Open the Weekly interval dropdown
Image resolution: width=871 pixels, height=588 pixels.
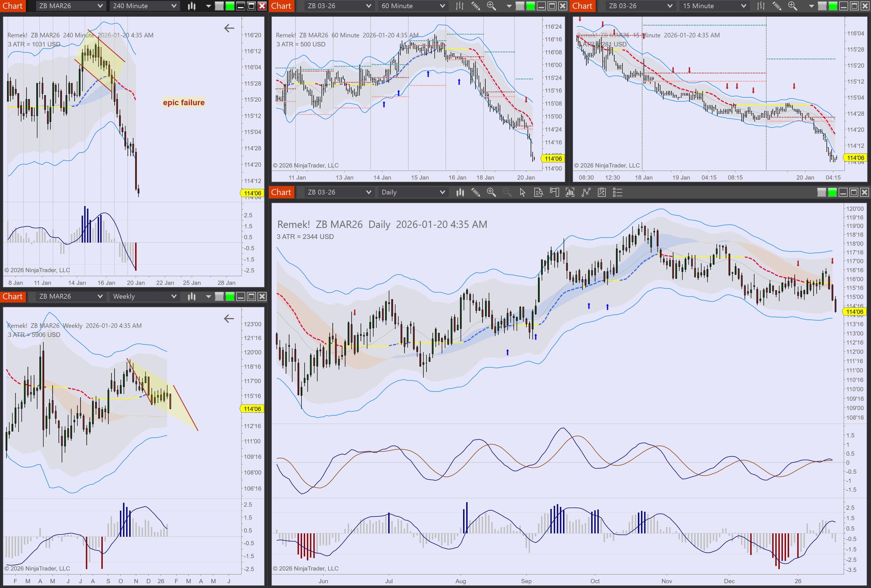click(x=144, y=296)
